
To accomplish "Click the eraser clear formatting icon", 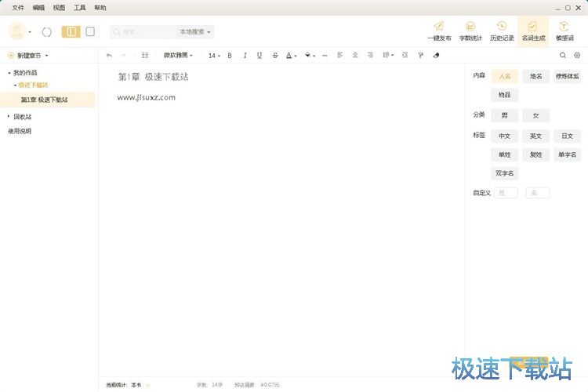I will pyautogui.click(x=436, y=55).
